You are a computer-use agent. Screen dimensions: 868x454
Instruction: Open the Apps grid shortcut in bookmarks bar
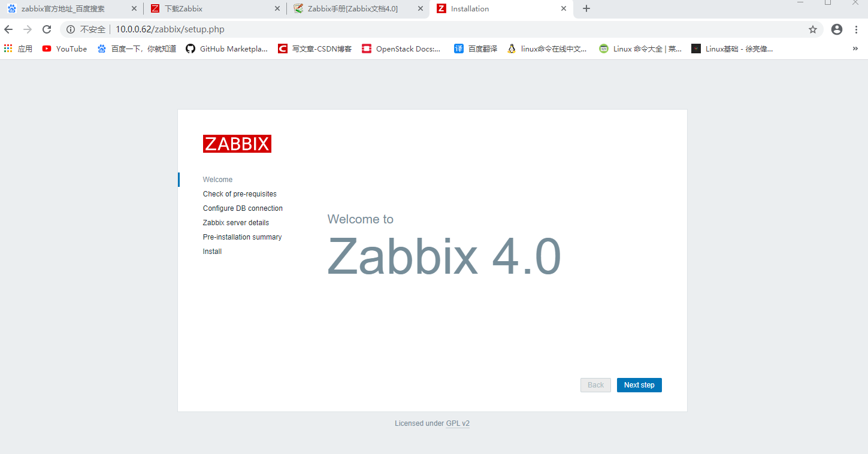coord(18,49)
